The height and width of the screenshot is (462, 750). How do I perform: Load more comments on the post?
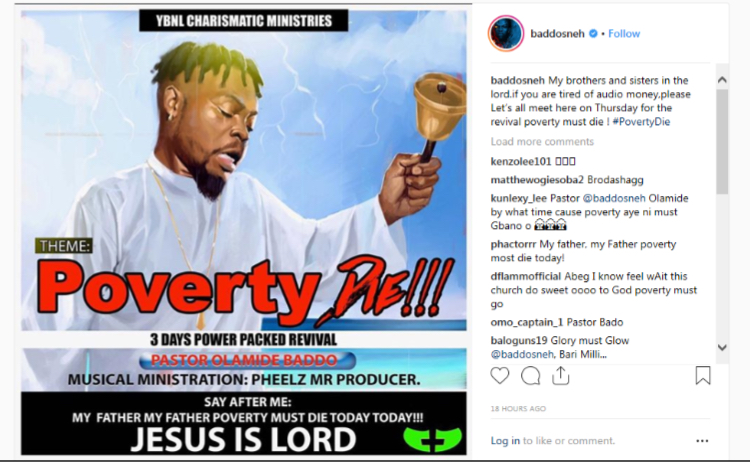coord(542,142)
